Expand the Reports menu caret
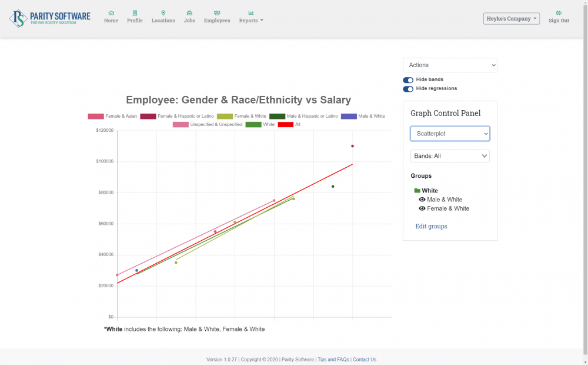Screen dimensions: 588x365 pos(262,20)
